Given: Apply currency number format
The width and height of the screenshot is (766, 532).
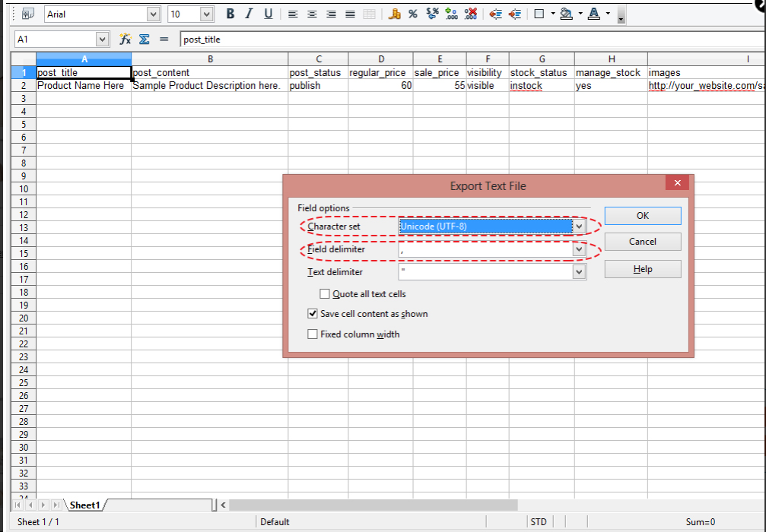Looking at the screenshot, I should tap(394, 14).
